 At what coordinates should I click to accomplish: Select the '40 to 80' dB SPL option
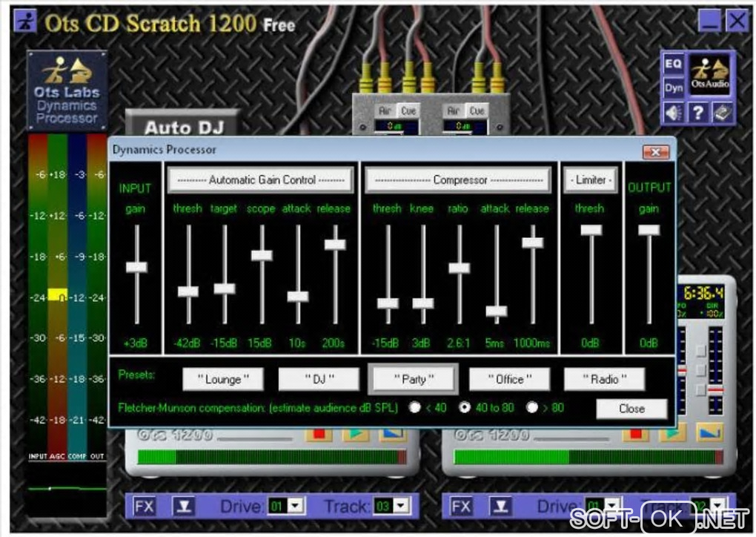[x=464, y=407]
